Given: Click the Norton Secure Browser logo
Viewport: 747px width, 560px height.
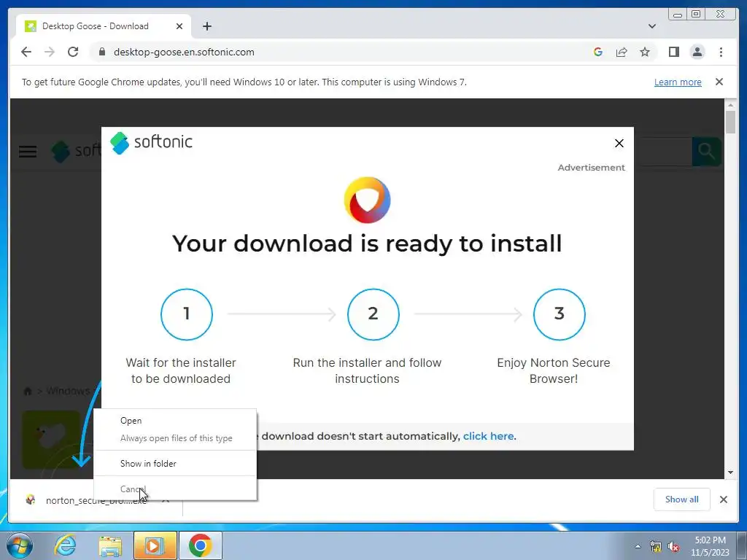Looking at the screenshot, I should pos(368,200).
